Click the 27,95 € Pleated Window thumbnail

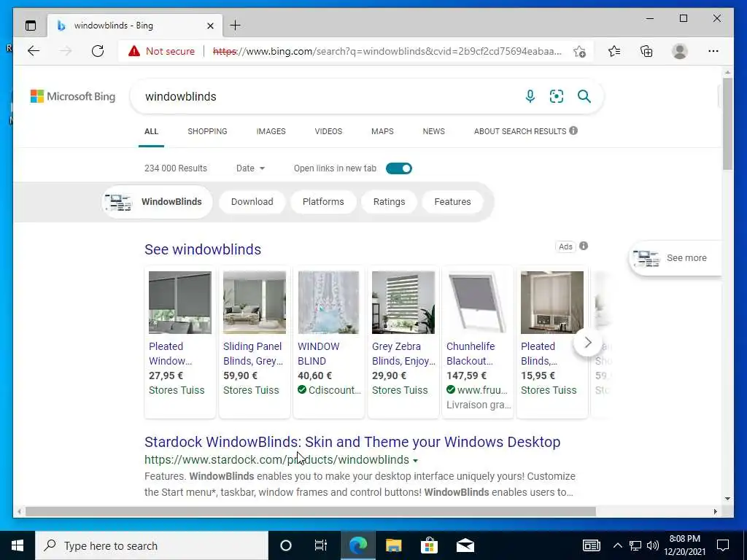(180, 303)
